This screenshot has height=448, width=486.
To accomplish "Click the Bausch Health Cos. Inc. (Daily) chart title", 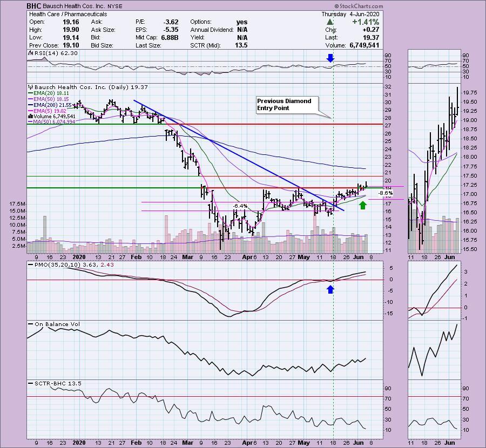I will (91, 87).
